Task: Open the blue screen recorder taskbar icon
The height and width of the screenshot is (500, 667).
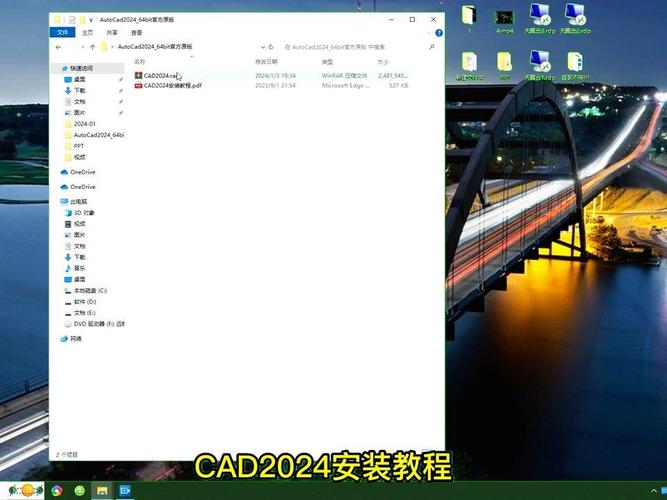Action: tap(125, 491)
